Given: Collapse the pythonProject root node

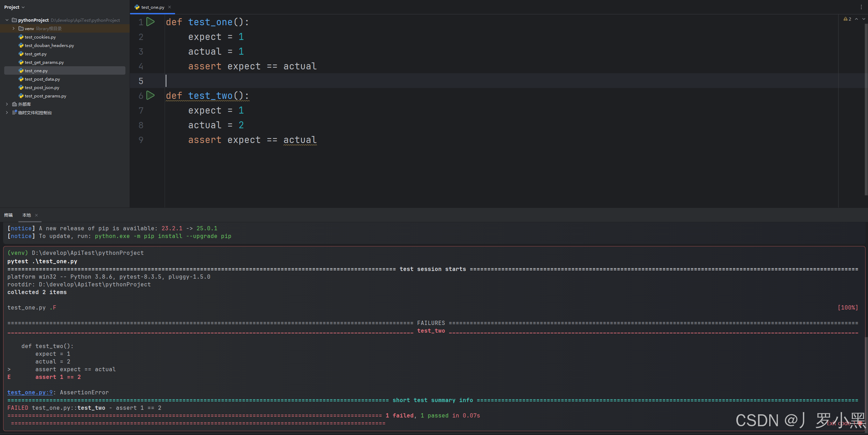Looking at the screenshot, I should pyautogui.click(x=7, y=20).
